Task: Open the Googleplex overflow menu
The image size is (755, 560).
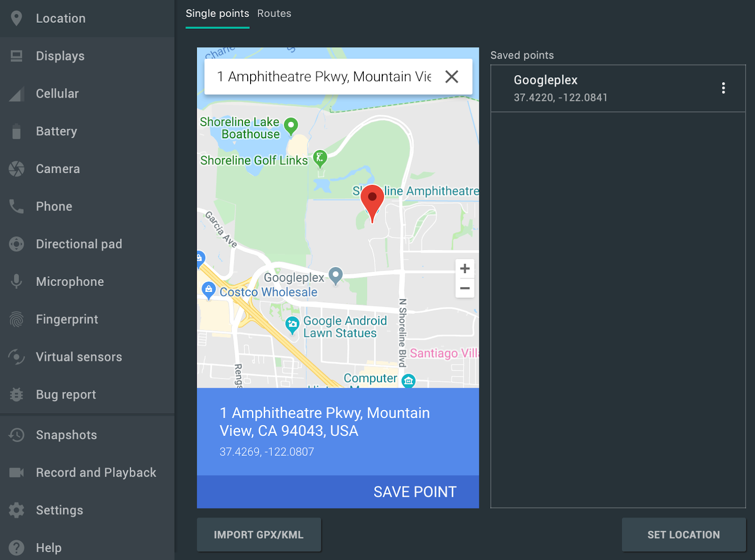Action: pyautogui.click(x=723, y=88)
